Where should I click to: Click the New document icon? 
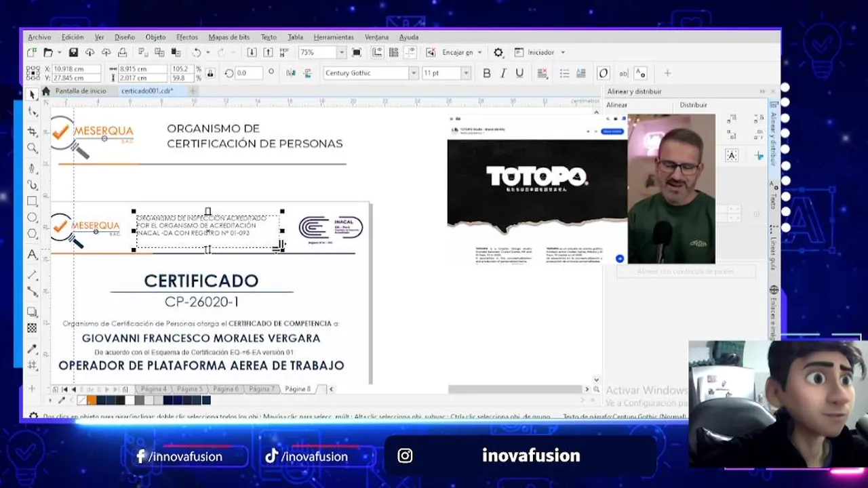pyautogui.click(x=32, y=52)
